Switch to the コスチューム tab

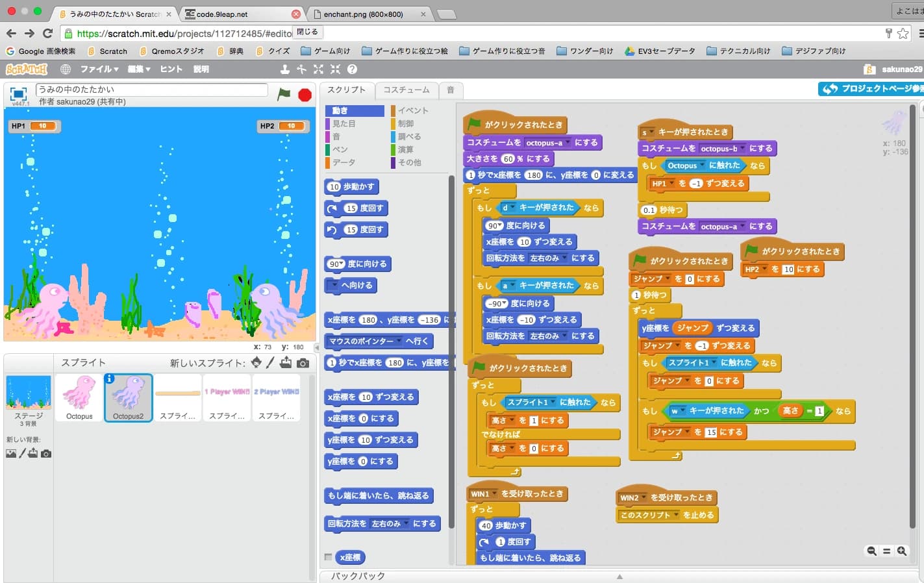click(406, 90)
